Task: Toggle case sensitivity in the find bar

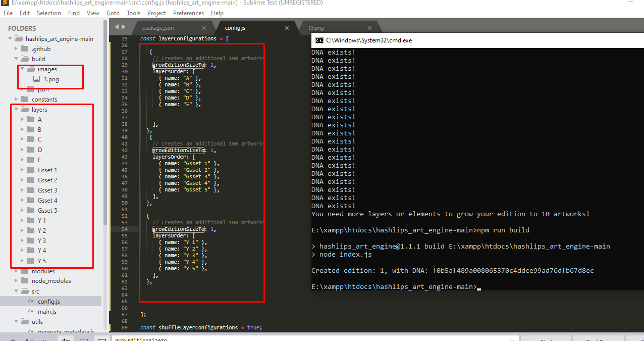Action: 27,338
